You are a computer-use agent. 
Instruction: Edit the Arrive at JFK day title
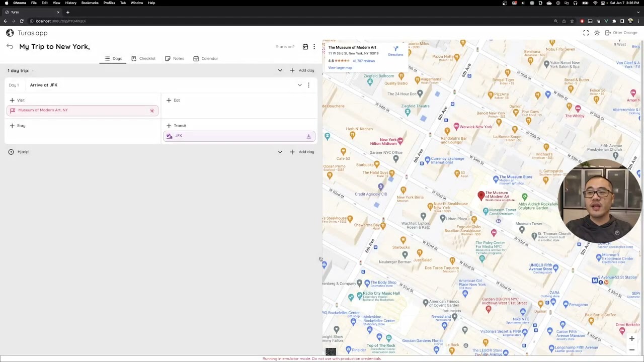(x=44, y=85)
